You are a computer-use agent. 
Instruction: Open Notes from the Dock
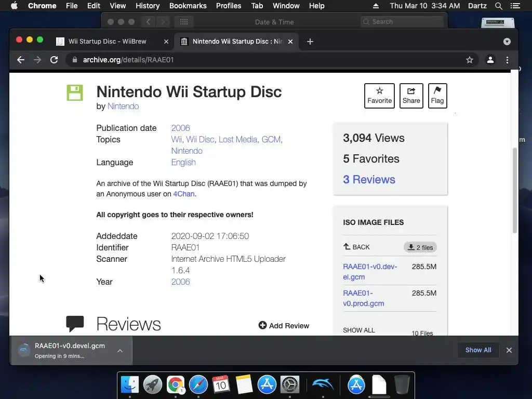244,384
